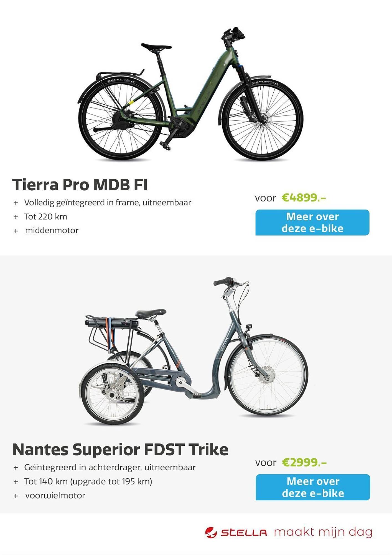Click the 'maakt mijn dag' slogan

coord(323,532)
